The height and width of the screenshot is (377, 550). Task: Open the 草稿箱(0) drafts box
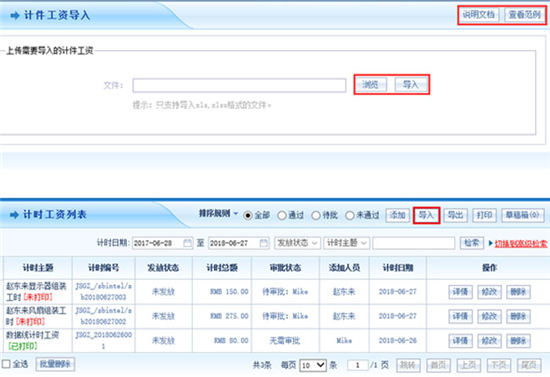[x=523, y=215]
